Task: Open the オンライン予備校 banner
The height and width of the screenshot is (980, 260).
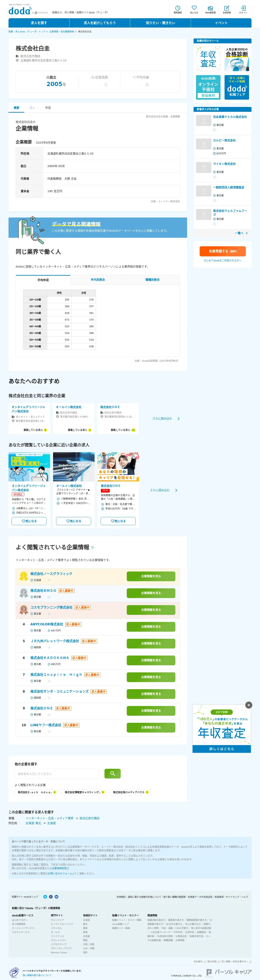Action: [208, 87]
